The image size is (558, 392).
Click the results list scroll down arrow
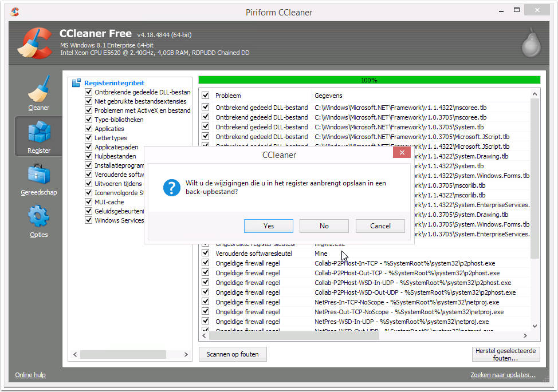[535, 326]
